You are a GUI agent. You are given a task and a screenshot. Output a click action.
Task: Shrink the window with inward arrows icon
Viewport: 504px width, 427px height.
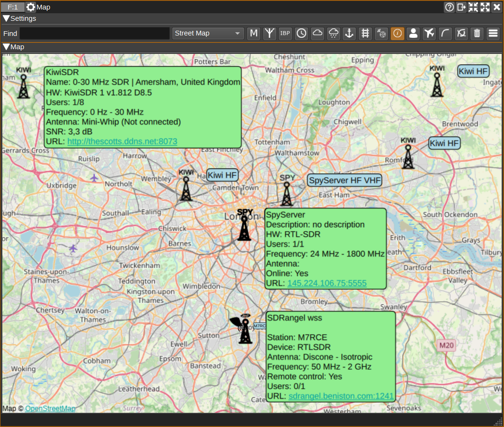pyautogui.click(x=473, y=7)
